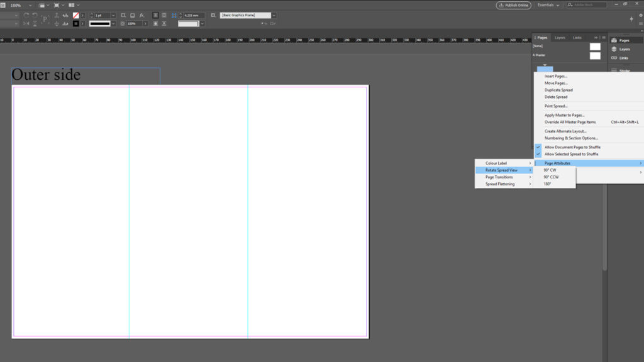Select the Layers panel icon
Image resolution: width=644 pixels, height=362 pixels.
tap(615, 48)
